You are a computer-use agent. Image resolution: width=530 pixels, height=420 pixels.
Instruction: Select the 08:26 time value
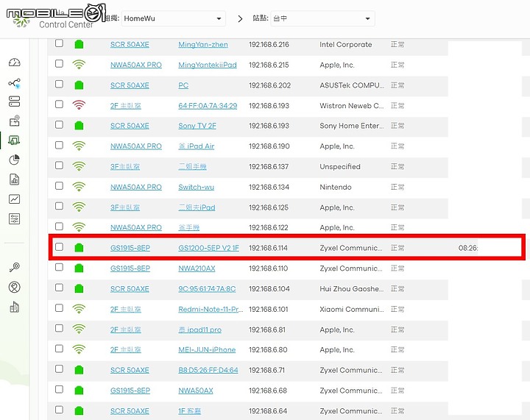point(468,248)
